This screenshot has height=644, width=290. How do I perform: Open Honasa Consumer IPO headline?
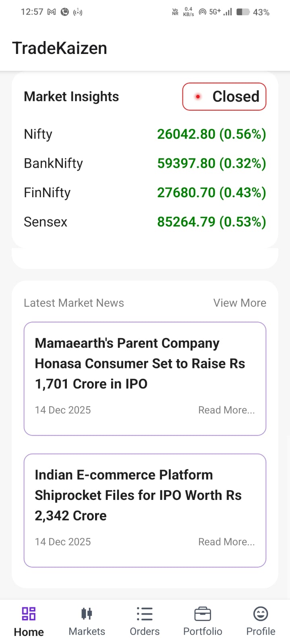pos(140,363)
